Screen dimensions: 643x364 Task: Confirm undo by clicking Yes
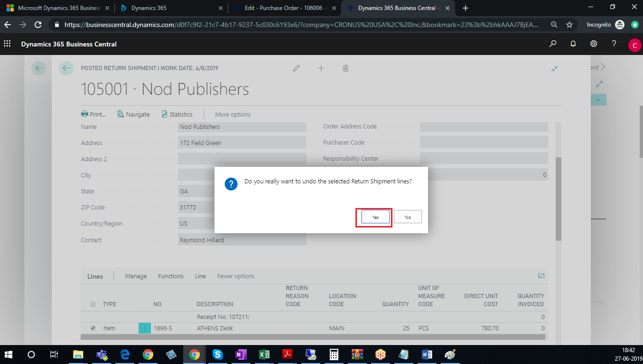[375, 217]
